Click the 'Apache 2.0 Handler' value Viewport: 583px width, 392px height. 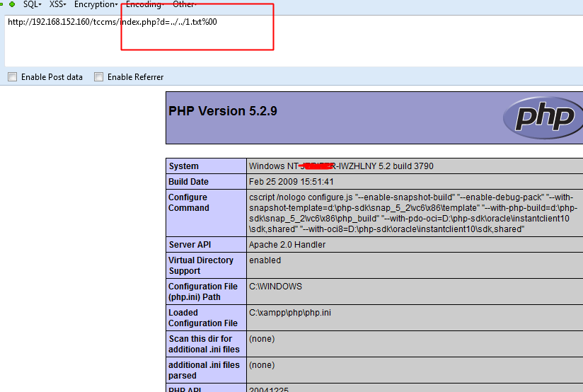click(x=287, y=244)
